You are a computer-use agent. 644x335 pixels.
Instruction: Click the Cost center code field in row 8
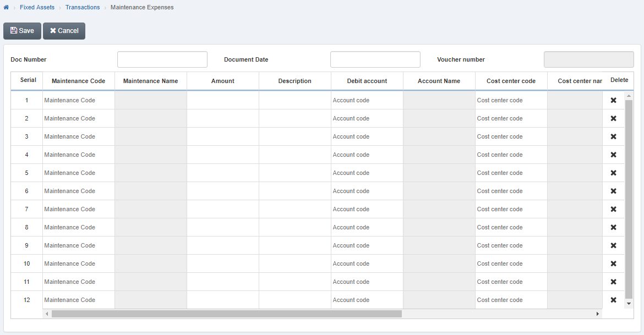[511, 227]
